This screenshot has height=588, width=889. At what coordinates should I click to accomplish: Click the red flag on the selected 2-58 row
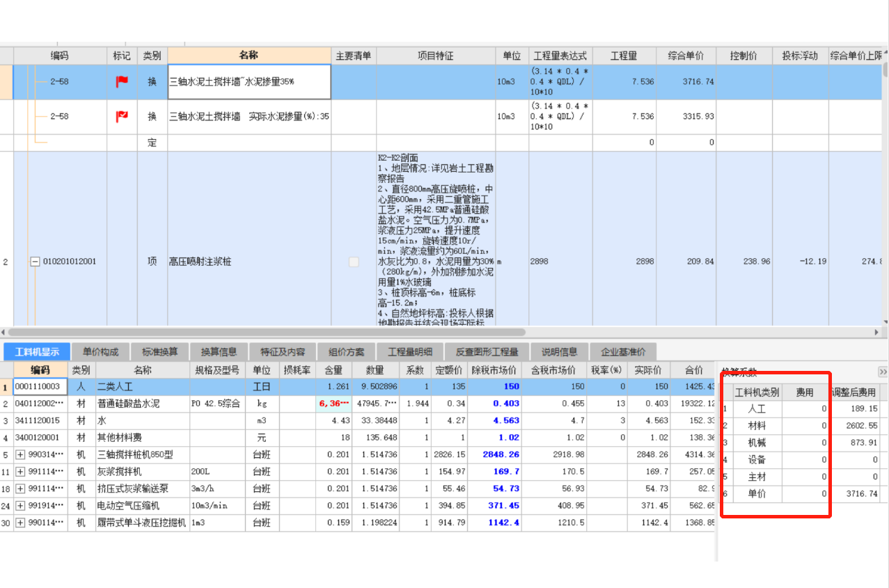[x=122, y=81]
